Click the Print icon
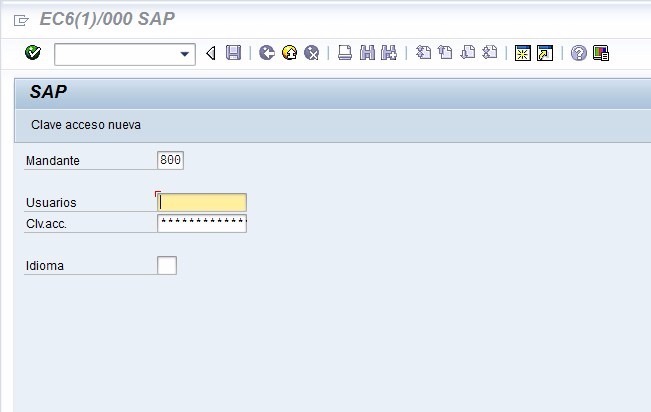Viewport: 651px width, 412px height. 345,53
